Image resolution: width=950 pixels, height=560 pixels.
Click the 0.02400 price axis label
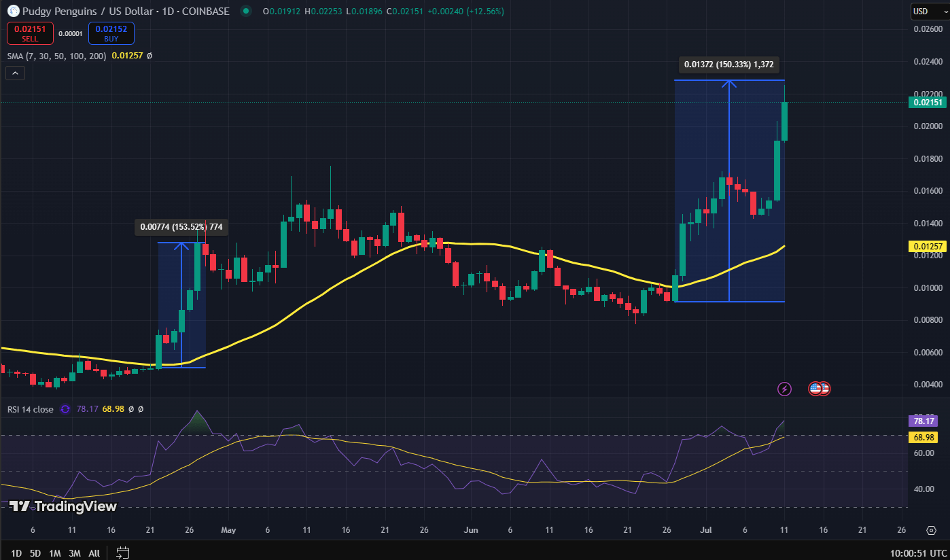[x=928, y=61]
